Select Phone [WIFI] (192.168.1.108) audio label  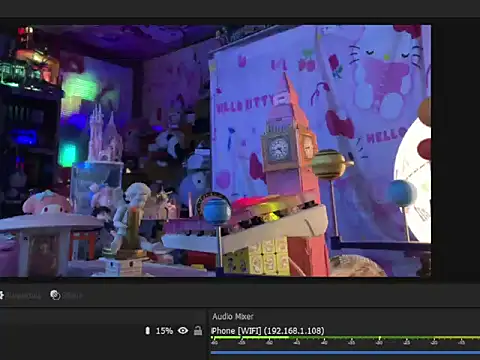tap(268, 331)
